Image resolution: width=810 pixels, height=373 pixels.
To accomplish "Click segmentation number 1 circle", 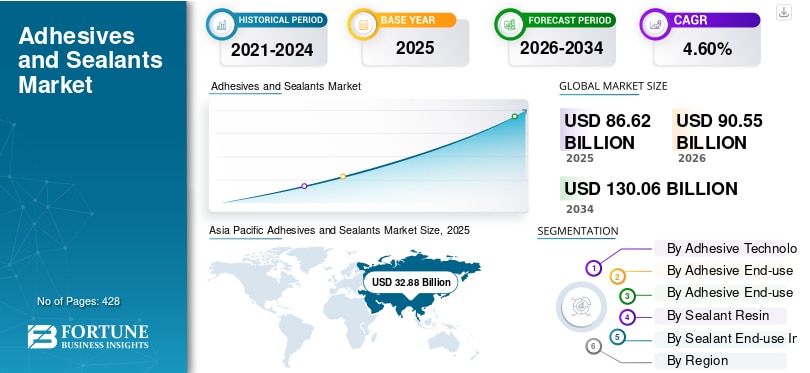I will pyautogui.click(x=594, y=268).
